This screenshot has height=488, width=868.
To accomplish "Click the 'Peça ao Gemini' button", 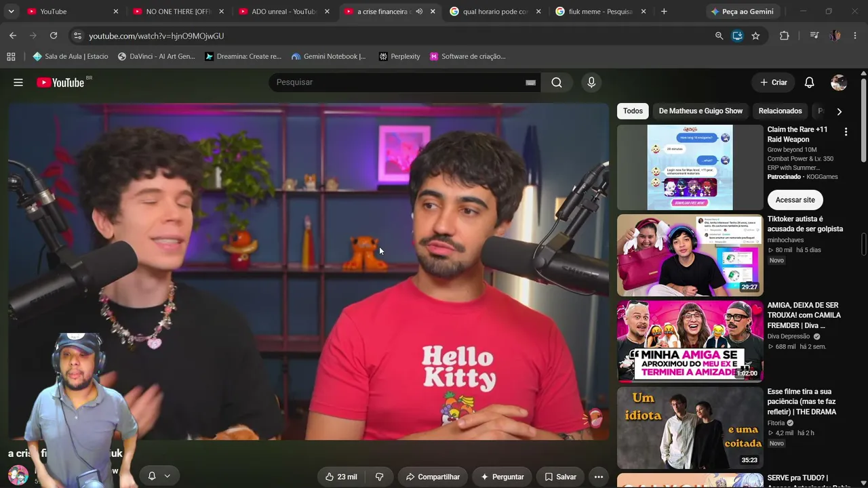I will pyautogui.click(x=742, y=12).
